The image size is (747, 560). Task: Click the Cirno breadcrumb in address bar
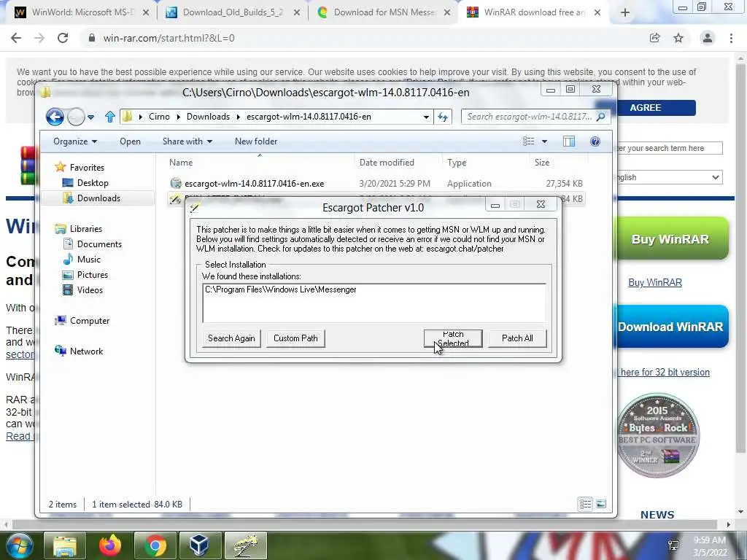(159, 117)
